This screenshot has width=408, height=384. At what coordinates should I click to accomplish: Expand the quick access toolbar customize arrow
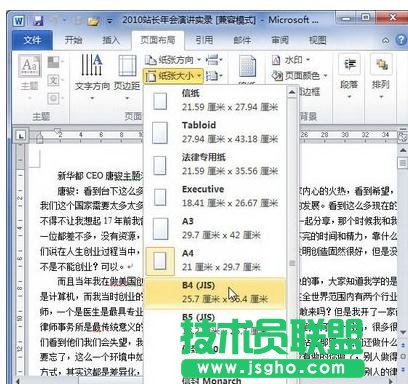click(109, 21)
